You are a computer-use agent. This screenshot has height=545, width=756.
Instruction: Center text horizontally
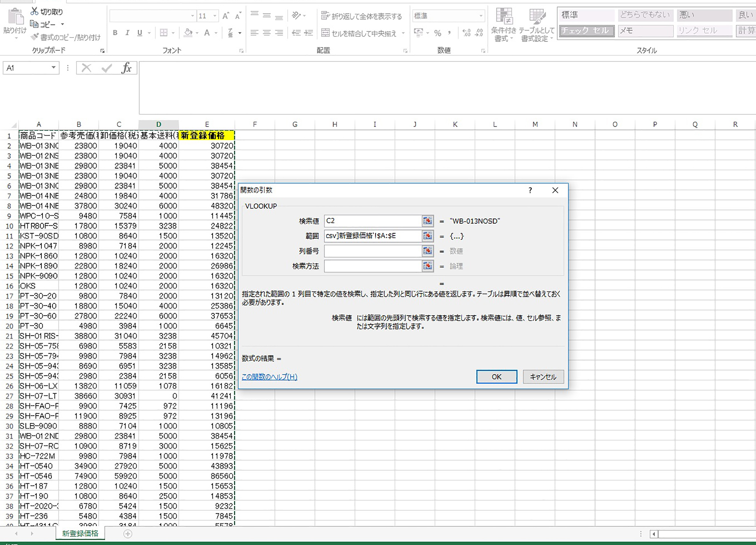click(267, 33)
